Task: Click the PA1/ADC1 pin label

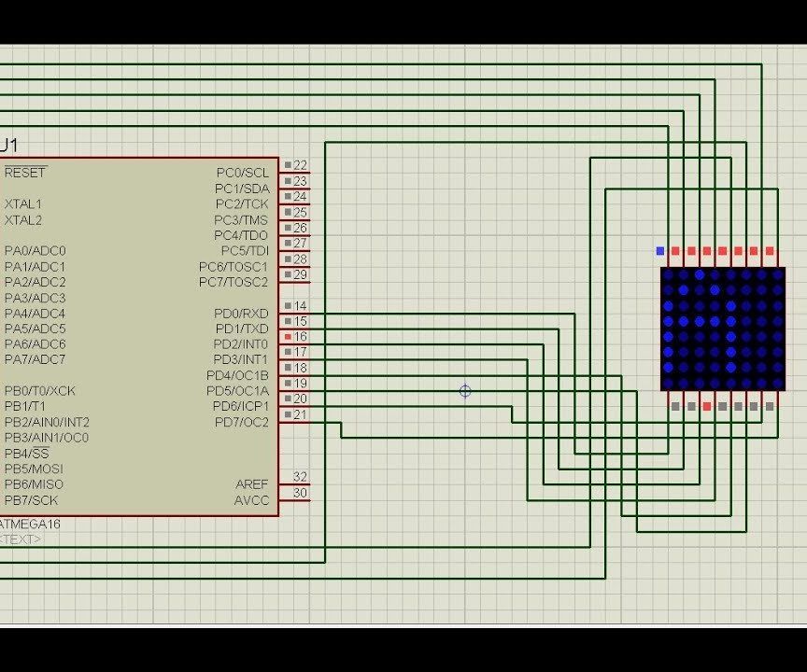Action: click(35, 267)
